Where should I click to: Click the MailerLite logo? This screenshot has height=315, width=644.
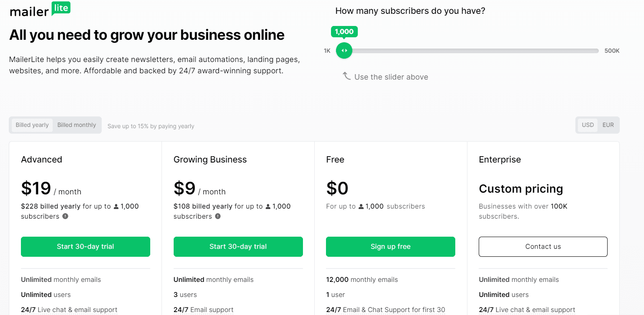coord(40,9)
